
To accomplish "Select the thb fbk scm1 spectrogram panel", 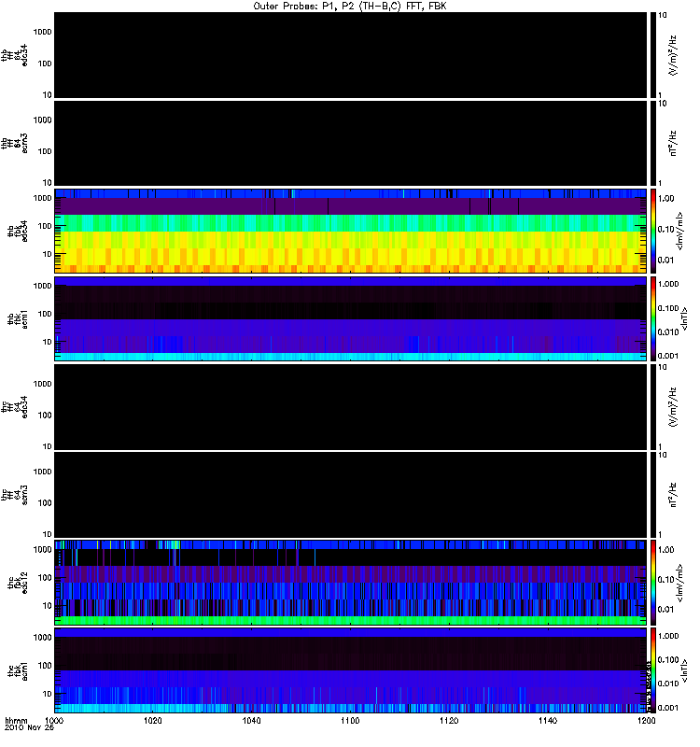I will coord(351,318).
